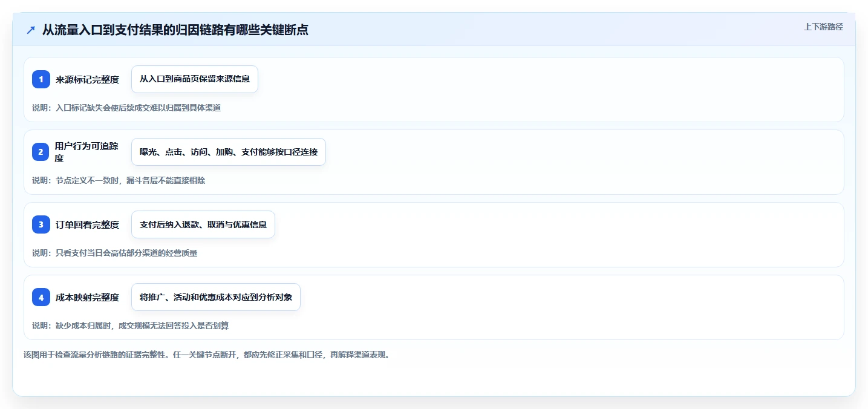The height and width of the screenshot is (409, 868).
Task: Click the number 3 badge for 订单回看完整度
Action: click(x=41, y=224)
